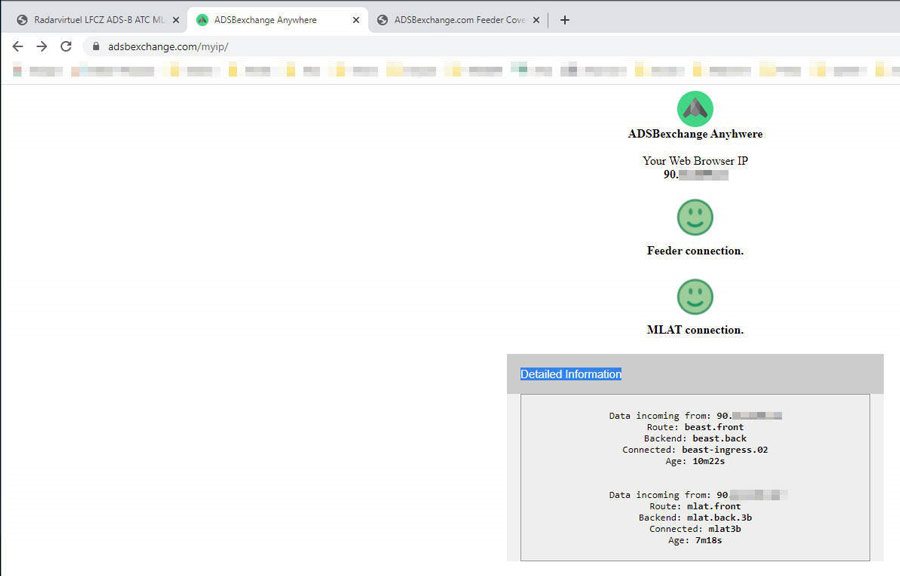Click the Feeder connection. label
This screenshot has height=576, width=900.
click(695, 251)
